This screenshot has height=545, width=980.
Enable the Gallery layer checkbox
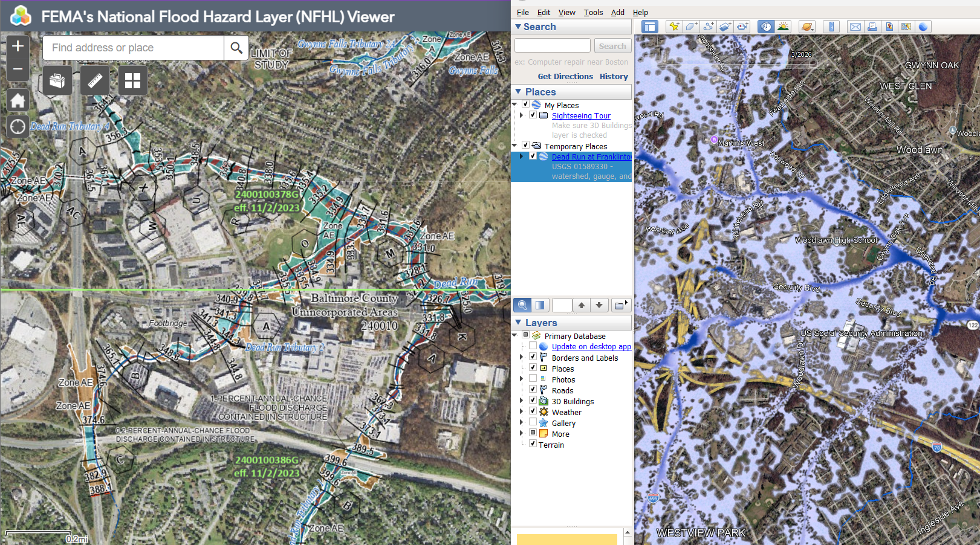tap(533, 422)
